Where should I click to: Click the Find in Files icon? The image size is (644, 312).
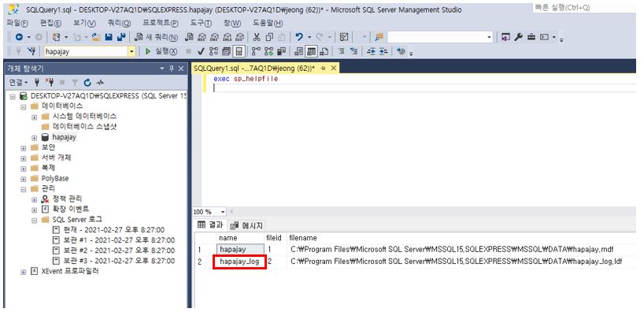(379, 37)
